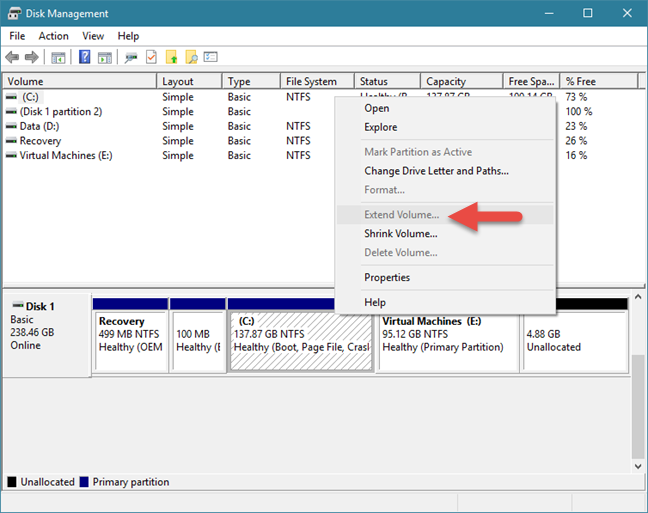Select Virtual Machines (E:) 95.12 GB block
The height and width of the screenshot is (513, 648).
pos(448,341)
